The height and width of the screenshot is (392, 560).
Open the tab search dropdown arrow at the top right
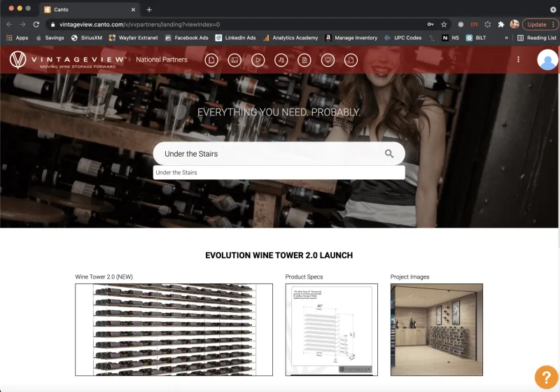(x=553, y=10)
